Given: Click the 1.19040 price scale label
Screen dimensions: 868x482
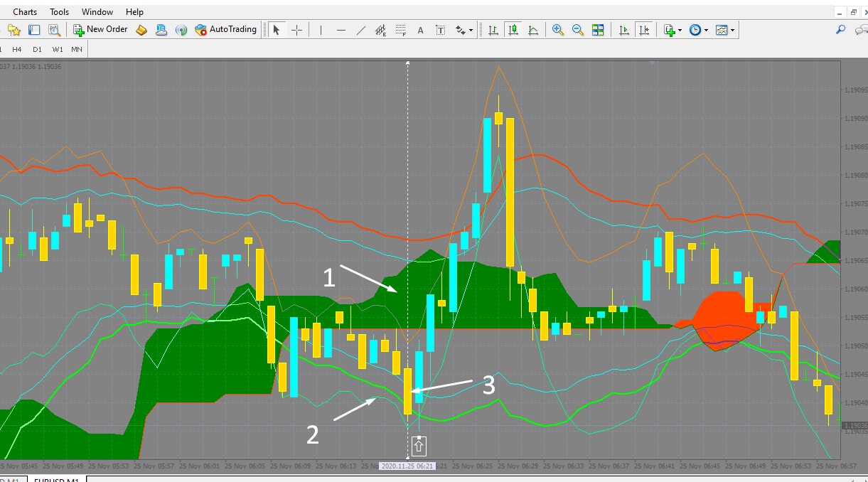Looking at the screenshot, I should coord(854,402).
